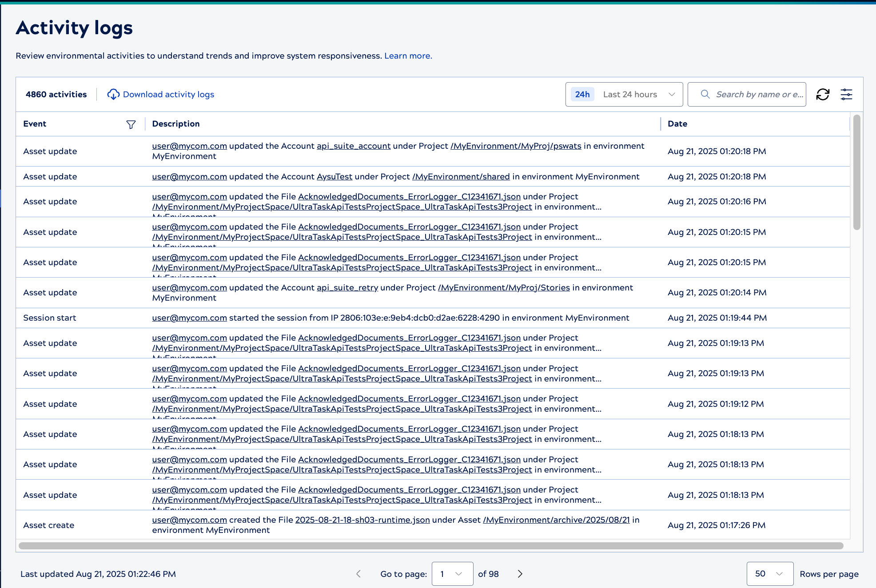This screenshot has width=876, height=588.
Task: Open the Go to page dropdown
Action: tap(452, 574)
